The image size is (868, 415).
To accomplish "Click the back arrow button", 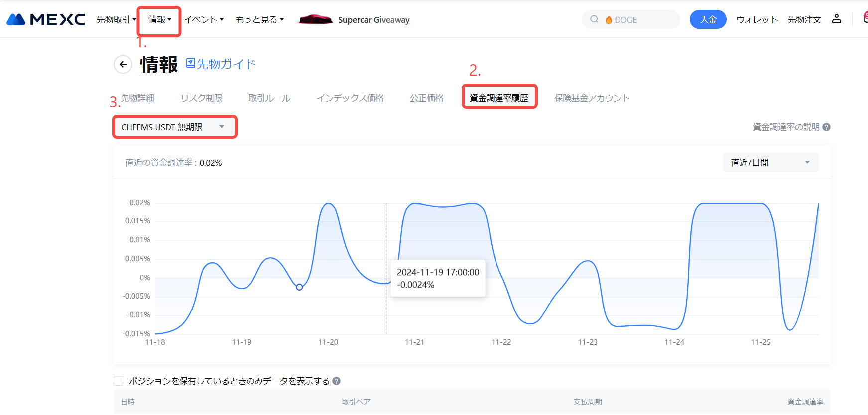I will [x=123, y=64].
